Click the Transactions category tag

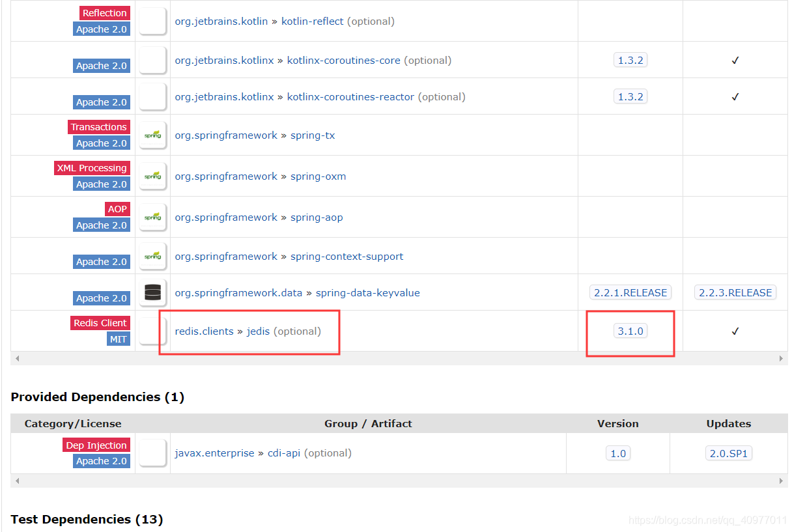point(99,127)
